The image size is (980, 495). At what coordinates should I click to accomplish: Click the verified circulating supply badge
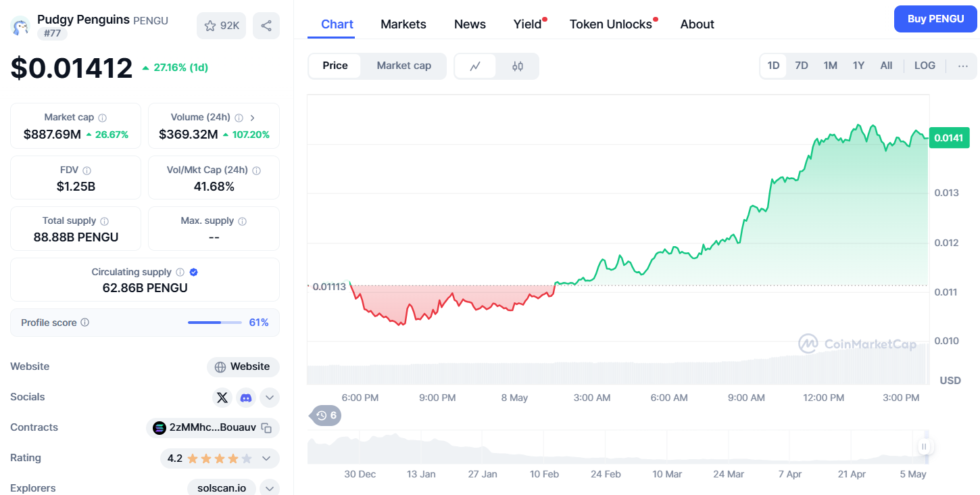coord(193,272)
